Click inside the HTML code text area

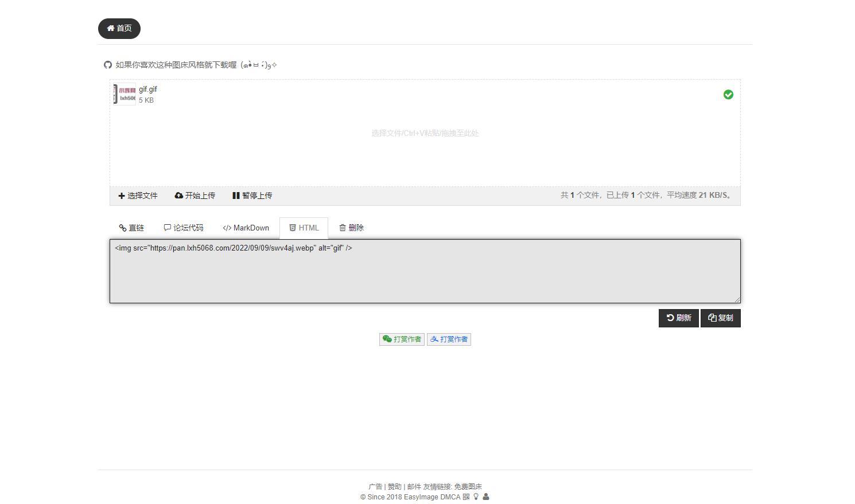[425, 271]
